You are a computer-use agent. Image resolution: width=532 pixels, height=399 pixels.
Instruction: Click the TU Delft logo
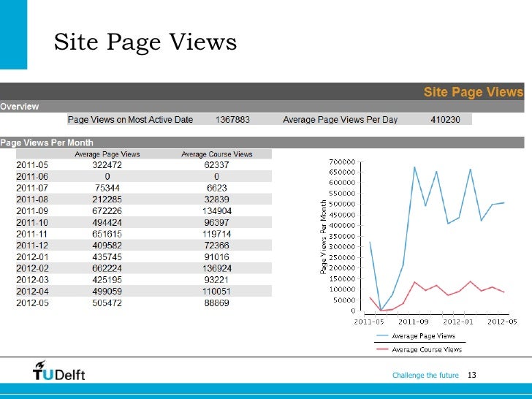click(58, 370)
